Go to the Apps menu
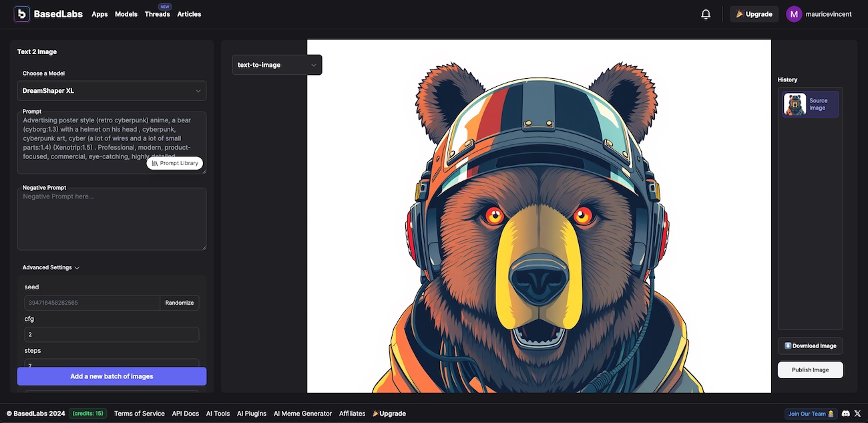The height and width of the screenshot is (423, 868). pos(99,14)
